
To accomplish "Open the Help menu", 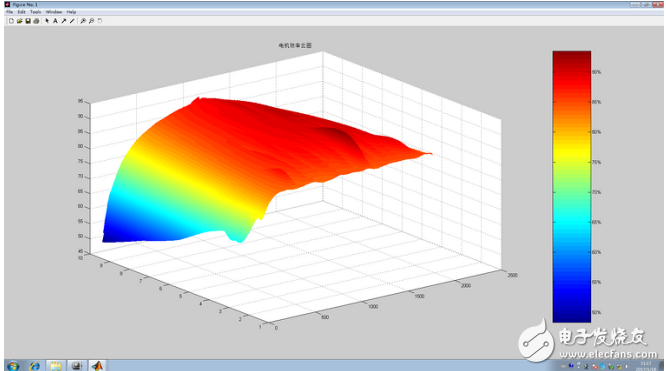I will [71, 12].
